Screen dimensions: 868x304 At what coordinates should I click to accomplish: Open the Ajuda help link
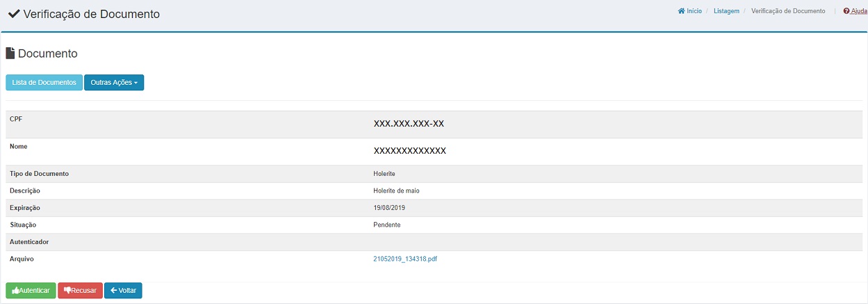855,11
